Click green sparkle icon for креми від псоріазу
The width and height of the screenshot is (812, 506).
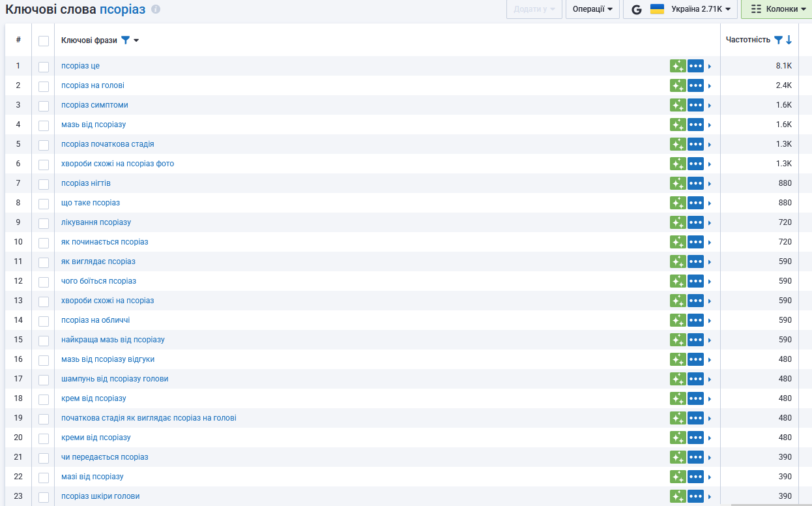coord(678,438)
